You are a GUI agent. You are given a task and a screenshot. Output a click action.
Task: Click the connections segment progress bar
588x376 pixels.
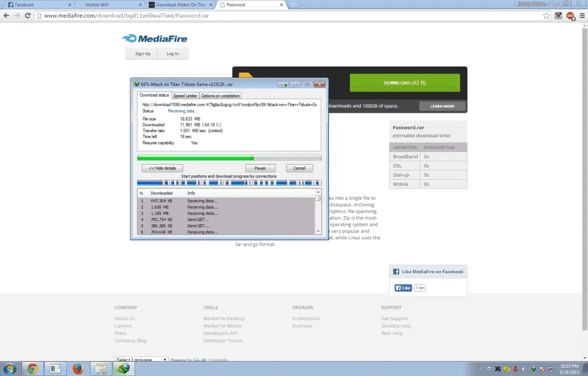point(229,183)
